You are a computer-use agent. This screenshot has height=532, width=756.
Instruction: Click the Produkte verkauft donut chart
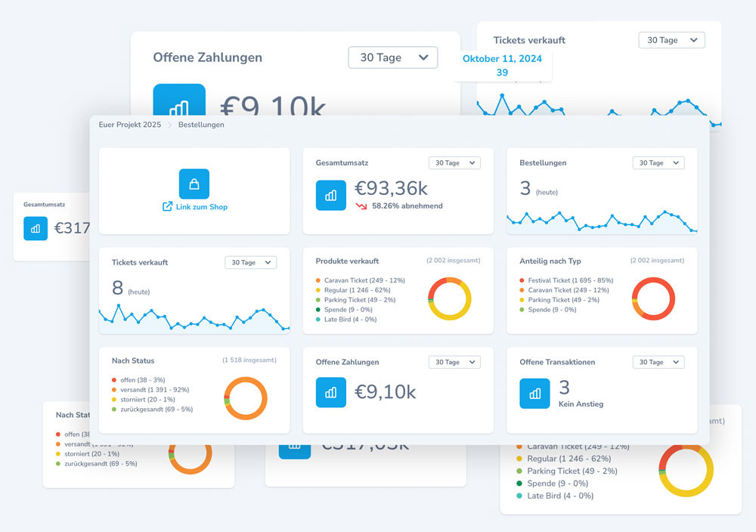coord(449,299)
